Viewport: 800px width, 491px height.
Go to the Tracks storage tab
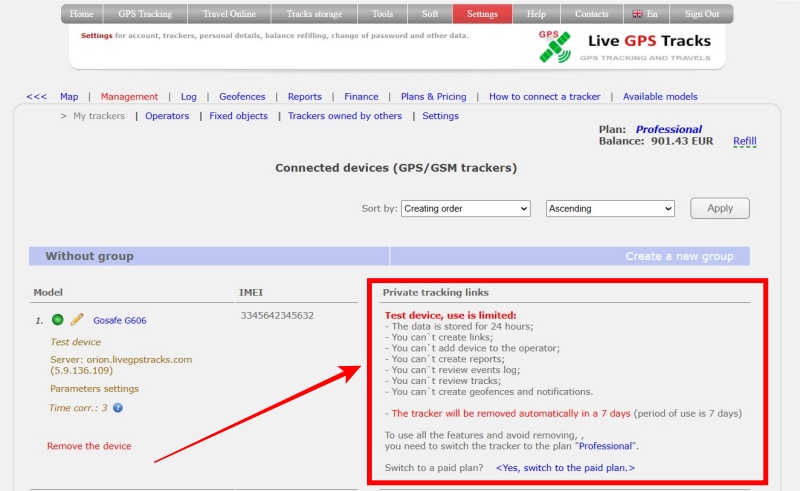pyautogui.click(x=313, y=14)
